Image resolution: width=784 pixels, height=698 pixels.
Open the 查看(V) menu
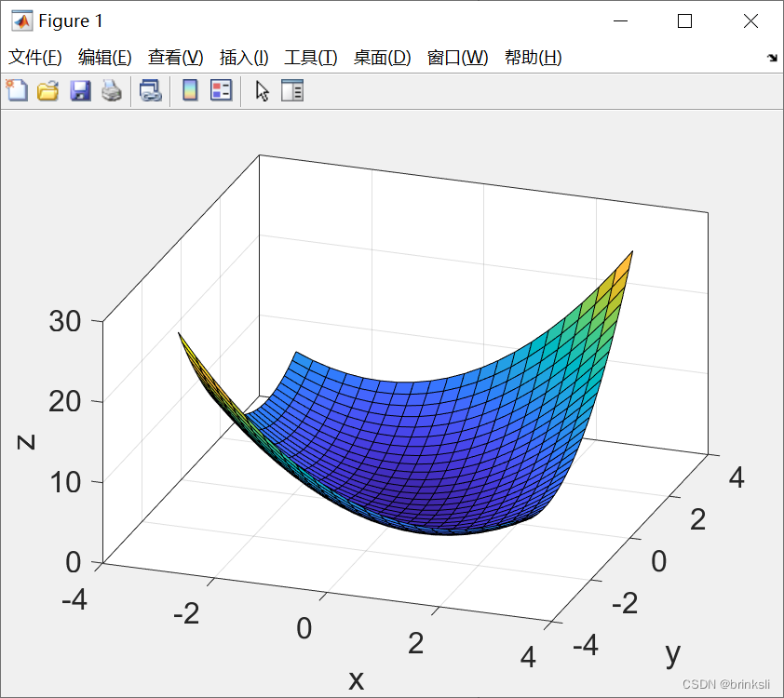(x=175, y=58)
